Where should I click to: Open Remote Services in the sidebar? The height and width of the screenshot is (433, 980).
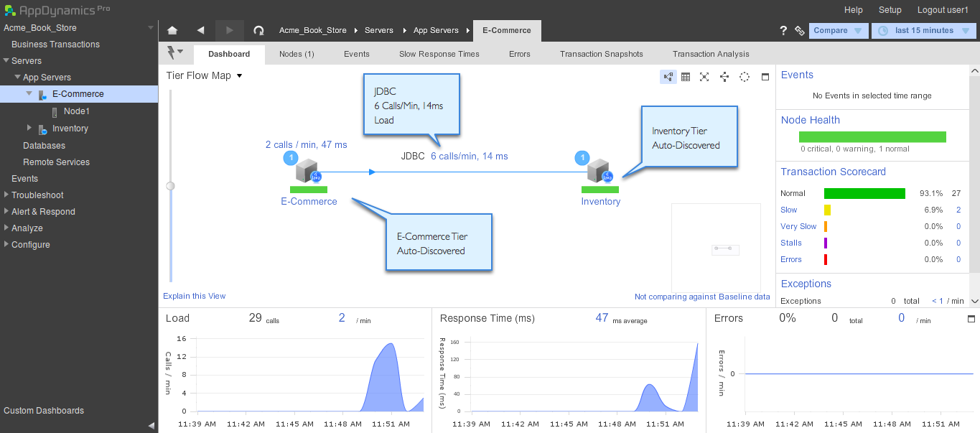click(x=56, y=162)
